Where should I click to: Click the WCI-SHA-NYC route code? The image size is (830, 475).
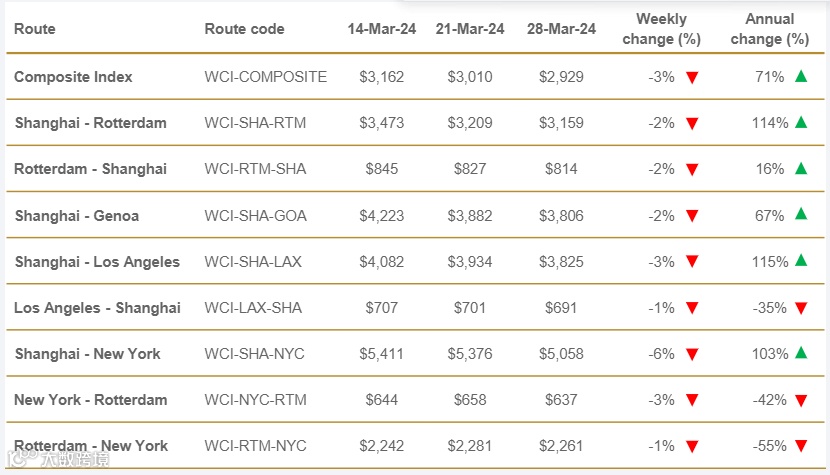pos(255,354)
